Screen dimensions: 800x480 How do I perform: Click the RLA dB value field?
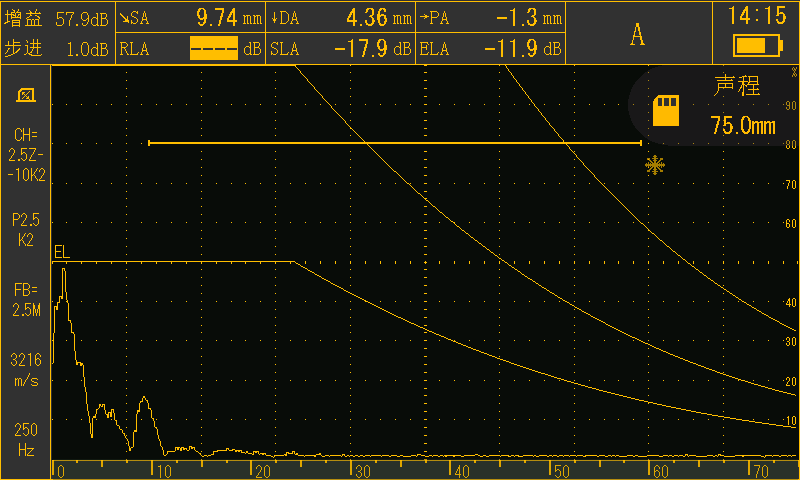click(190, 48)
